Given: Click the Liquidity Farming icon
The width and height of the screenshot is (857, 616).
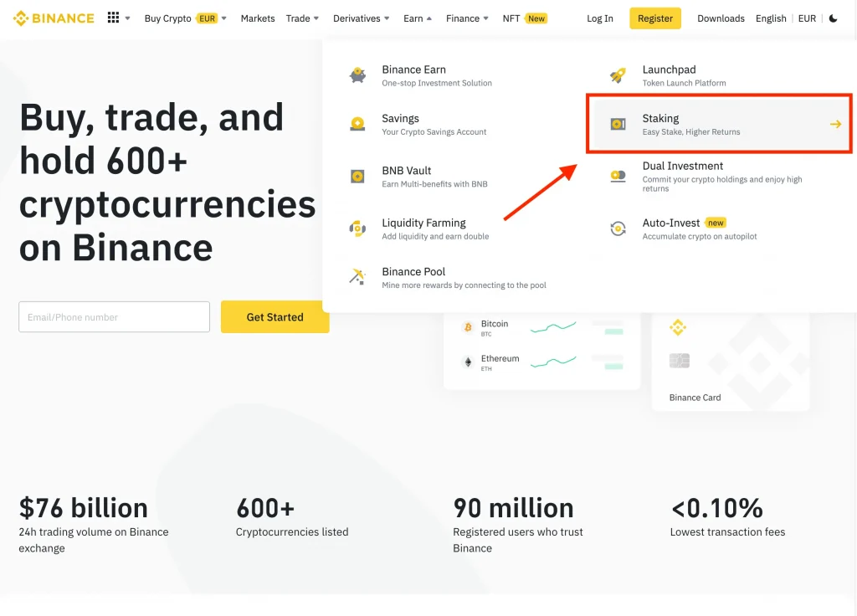Looking at the screenshot, I should click(357, 228).
